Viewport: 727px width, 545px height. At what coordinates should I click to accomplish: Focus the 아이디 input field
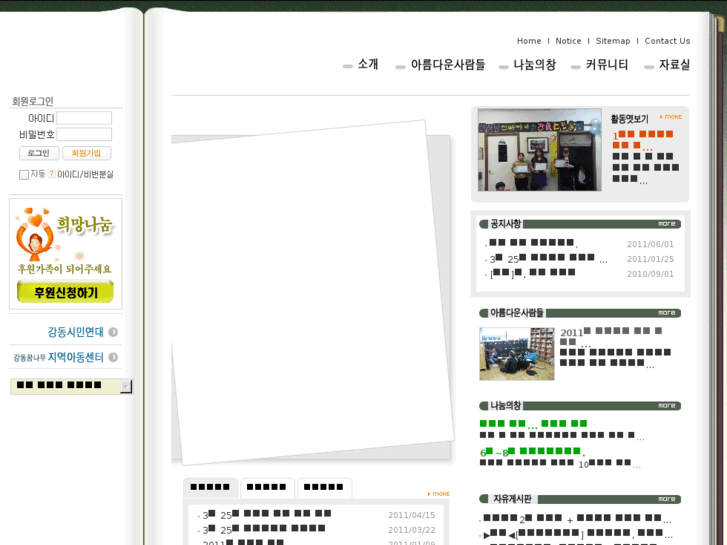[x=84, y=118]
